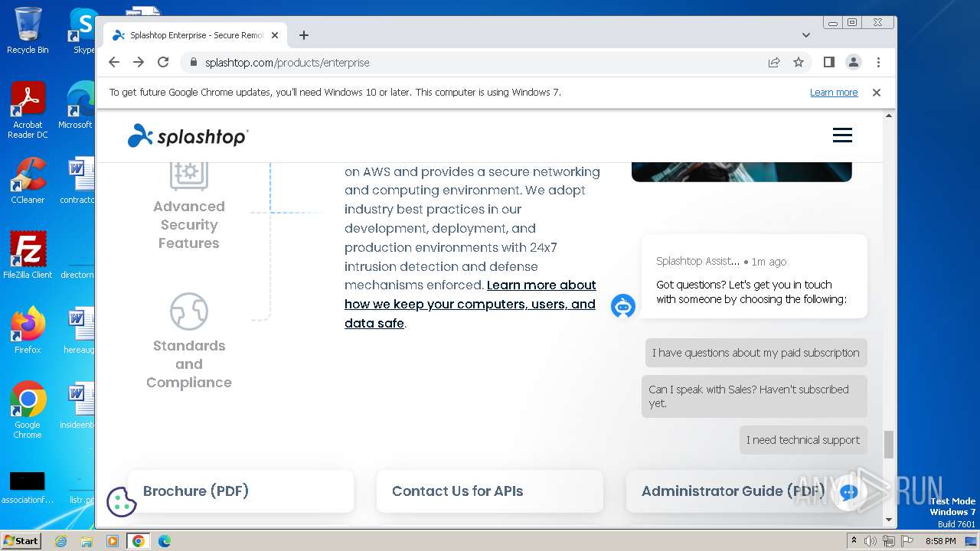The height and width of the screenshot is (551, 980).
Task: Reload the Splashtop page
Action: pos(163,62)
